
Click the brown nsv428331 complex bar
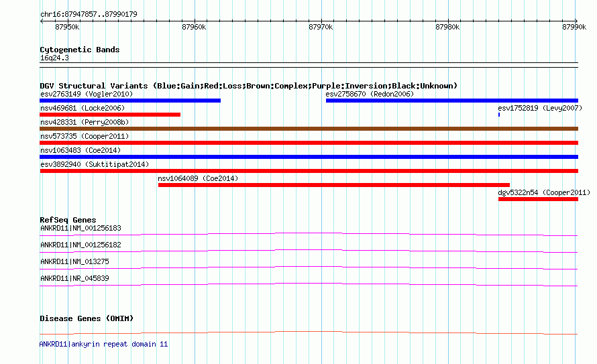[x=309, y=129]
